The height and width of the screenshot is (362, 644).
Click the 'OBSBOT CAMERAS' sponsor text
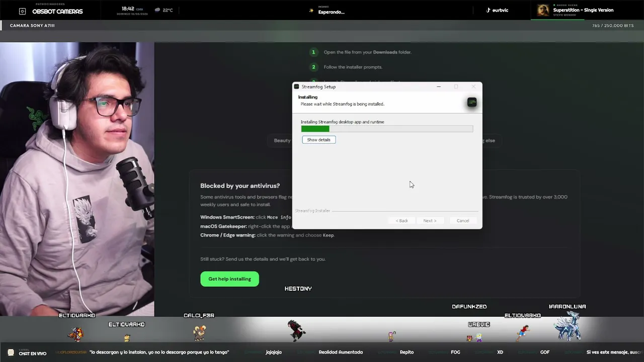pyautogui.click(x=57, y=12)
